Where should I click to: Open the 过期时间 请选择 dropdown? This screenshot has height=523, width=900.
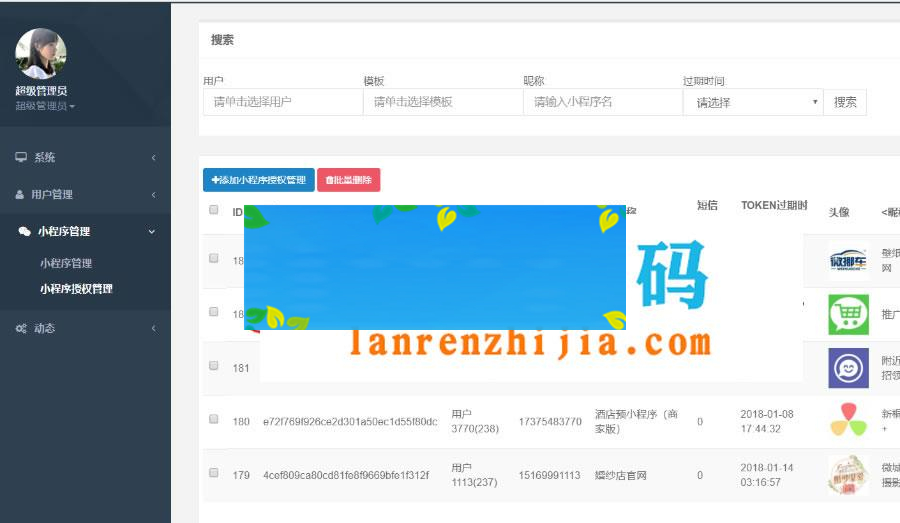(x=752, y=102)
